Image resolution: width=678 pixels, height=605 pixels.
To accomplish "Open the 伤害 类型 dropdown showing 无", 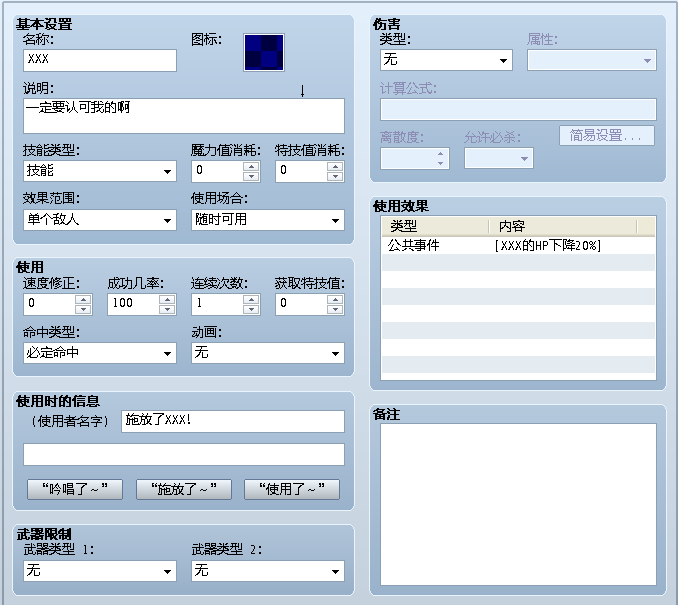I will click(x=446, y=60).
